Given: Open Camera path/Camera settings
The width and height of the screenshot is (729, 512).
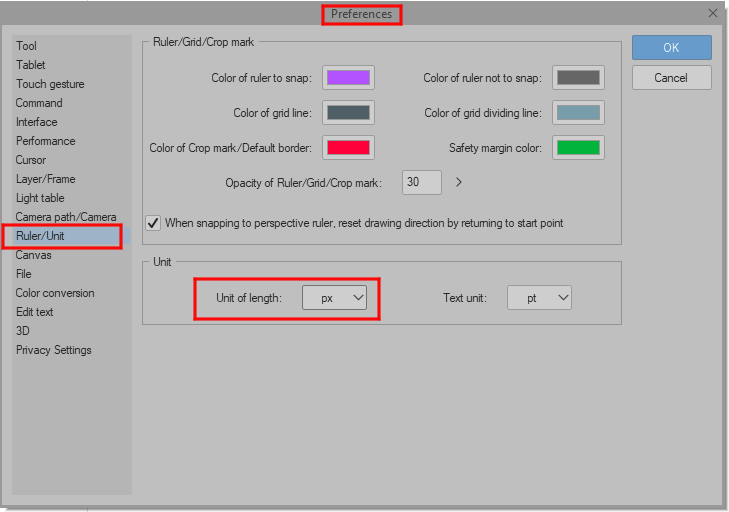Looking at the screenshot, I should pos(66,217).
